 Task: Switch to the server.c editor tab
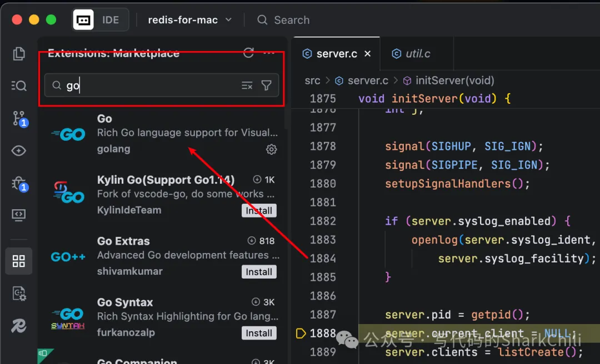coord(337,53)
